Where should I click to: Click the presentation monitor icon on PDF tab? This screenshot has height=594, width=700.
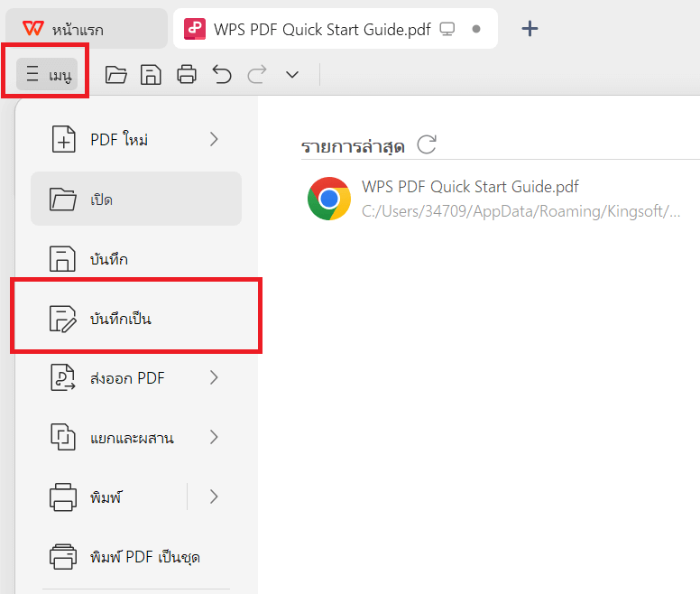click(447, 29)
